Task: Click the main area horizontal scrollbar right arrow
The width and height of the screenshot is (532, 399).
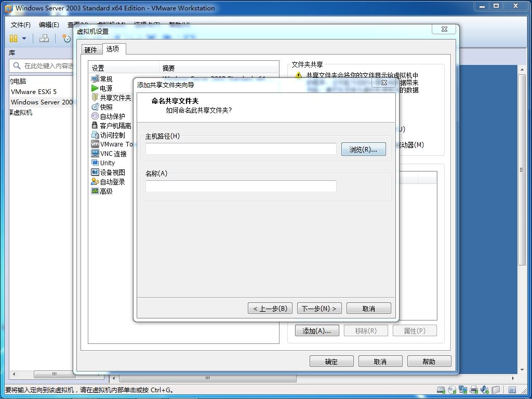Action: (513, 378)
